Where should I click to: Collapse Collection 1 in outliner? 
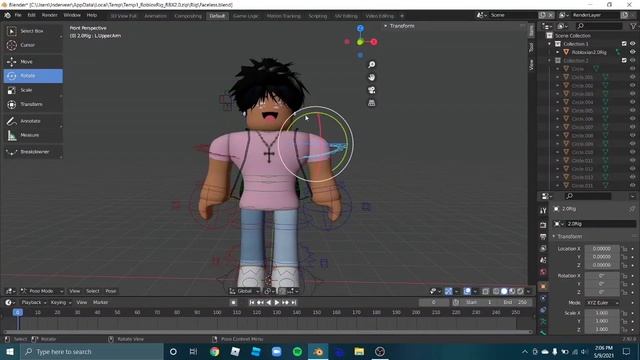pos(549,44)
